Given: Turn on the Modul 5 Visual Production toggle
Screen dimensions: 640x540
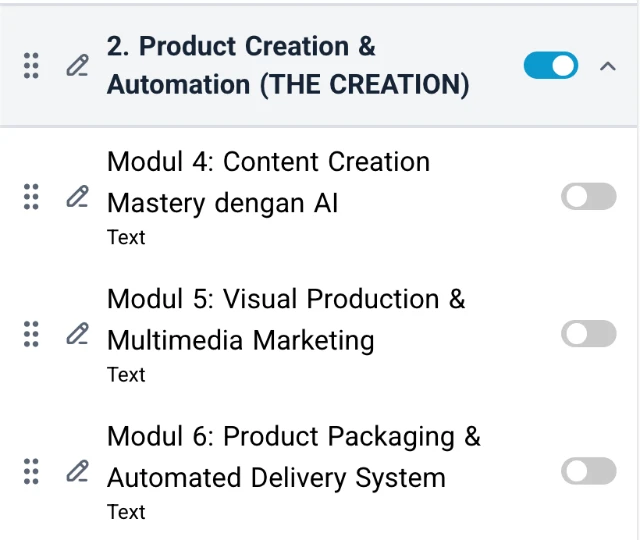Looking at the screenshot, I should pos(588,334).
